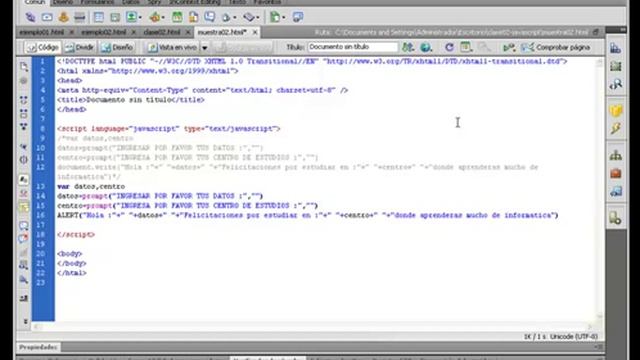The image size is (640, 360).
Task: Click the yellow shield icon in right dock
Action: 616,111
